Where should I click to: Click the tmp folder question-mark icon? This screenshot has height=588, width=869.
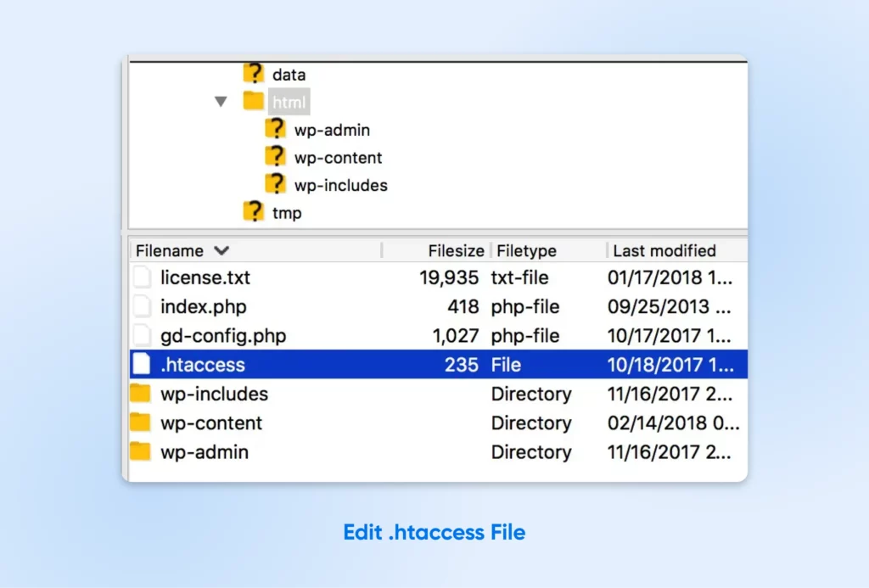coord(253,212)
